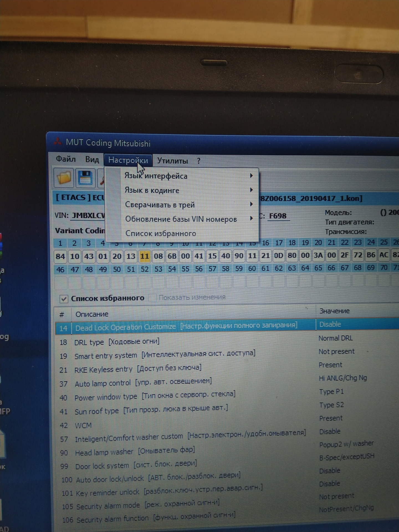Select row 21 RKE Keyless entry

[x=227, y=368]
